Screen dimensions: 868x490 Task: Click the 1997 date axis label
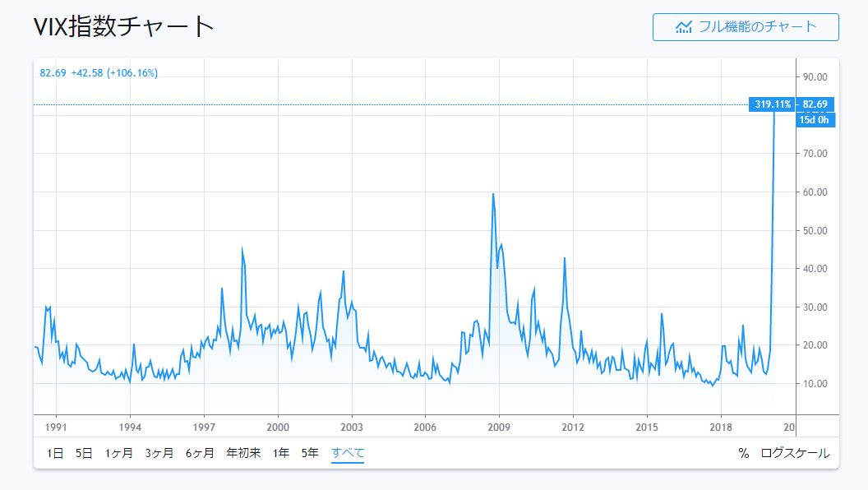(x=204, y=427)
